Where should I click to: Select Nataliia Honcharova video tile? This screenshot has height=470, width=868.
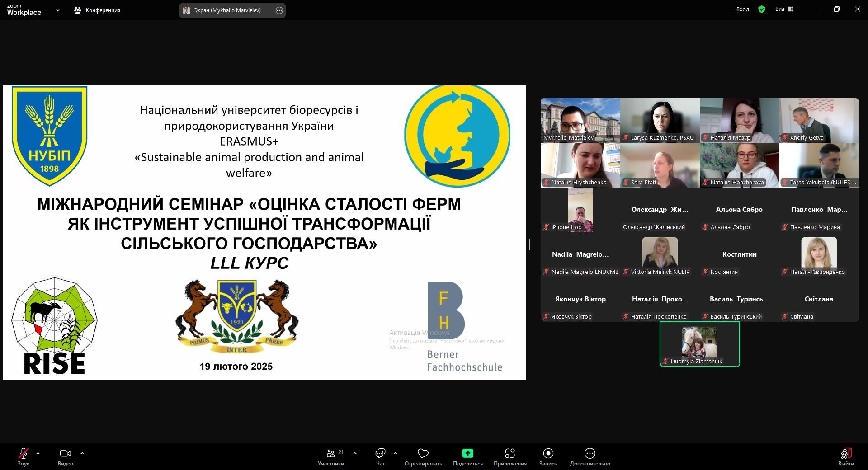coord(740,165)
